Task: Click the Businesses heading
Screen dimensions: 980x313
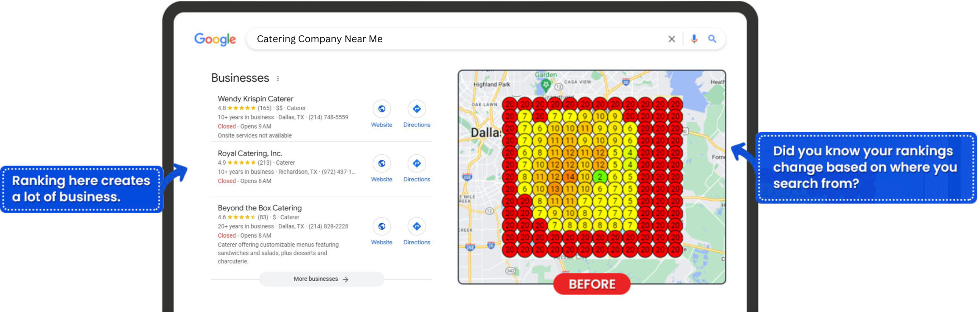Action: pos(240,78)
